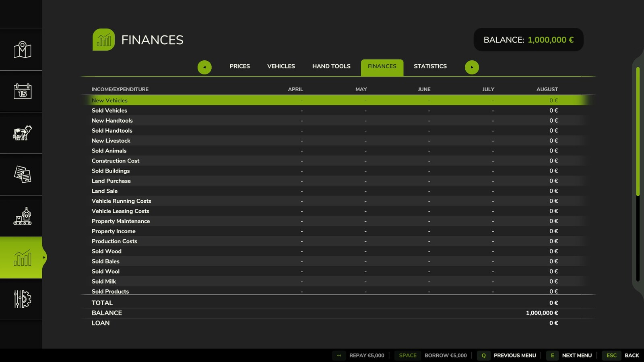
Task: Go to next tab with right arrow
Action: click(472, 67)
